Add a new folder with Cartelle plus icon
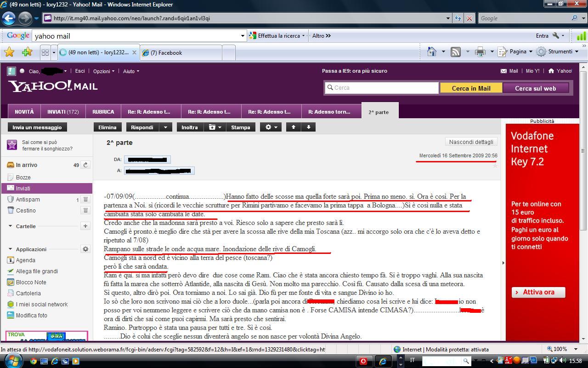 click(85, 226)
